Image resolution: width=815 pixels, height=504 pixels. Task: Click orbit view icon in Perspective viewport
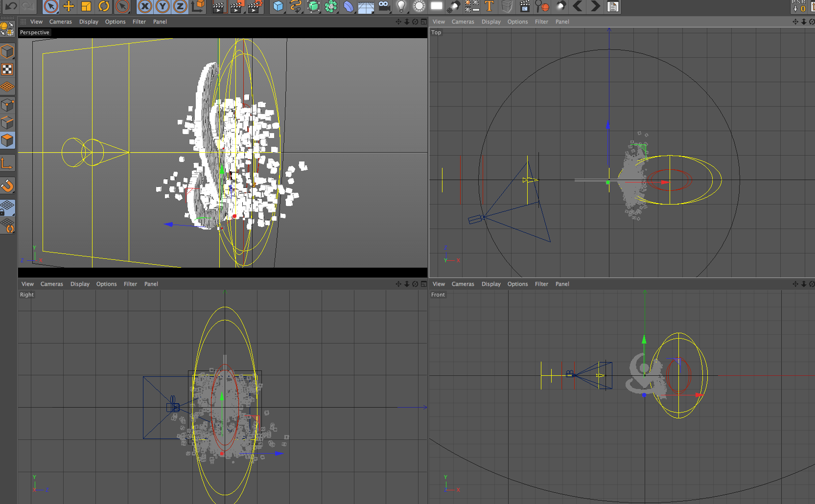[x=415, y=22]
